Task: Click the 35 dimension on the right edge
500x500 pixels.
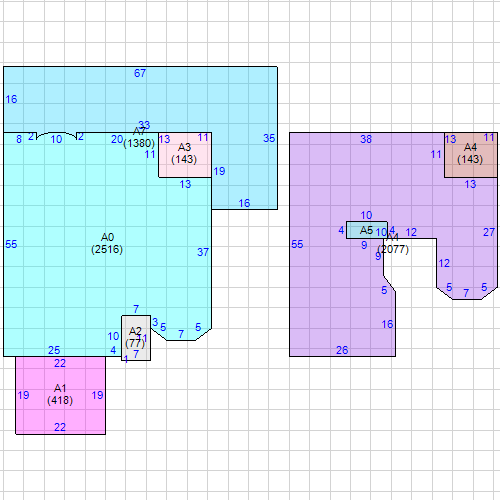Action: pos(269,138)
